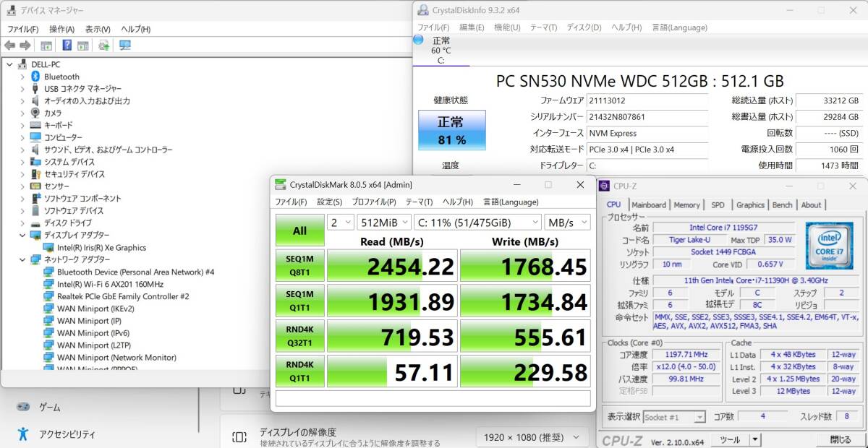Click the CrystalDiskMark title bar app icon
The width and height of the screenshot is (868, 448).
click(x=281, y=184)
